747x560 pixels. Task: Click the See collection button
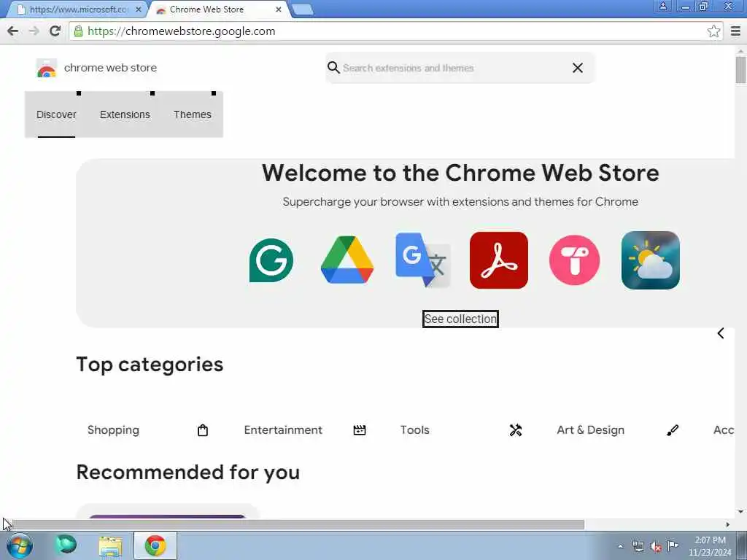[460, 319]
